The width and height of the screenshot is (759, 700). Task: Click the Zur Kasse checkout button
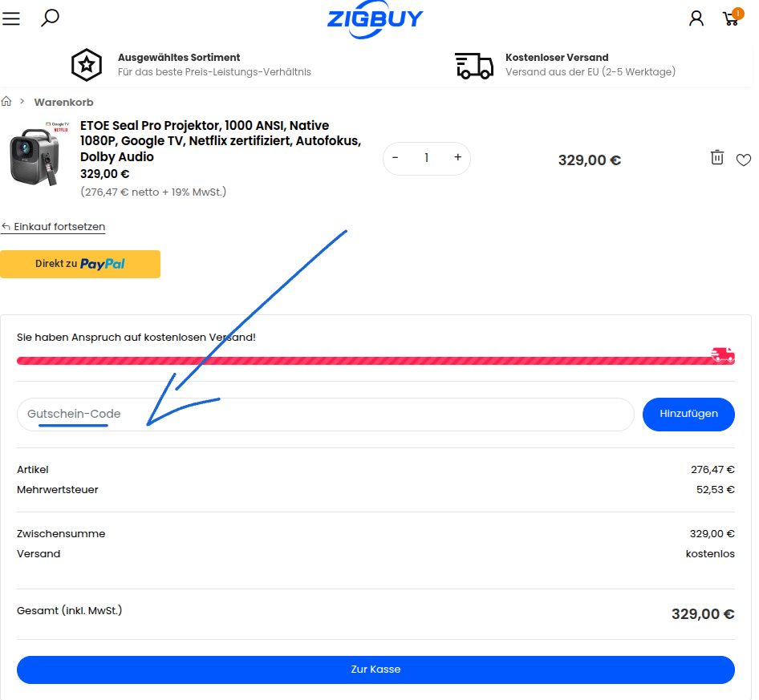375,670
